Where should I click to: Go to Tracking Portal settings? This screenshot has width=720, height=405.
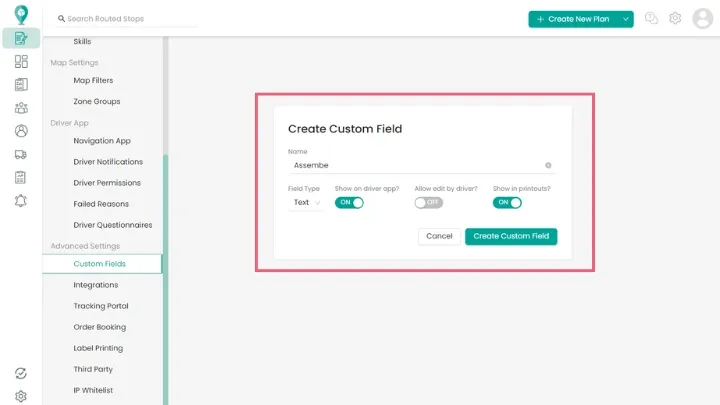[x=101, y=306]
